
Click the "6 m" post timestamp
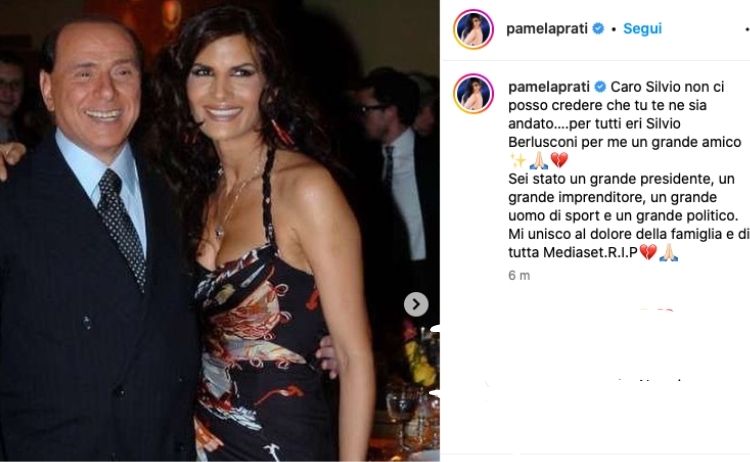coord(519,275)
